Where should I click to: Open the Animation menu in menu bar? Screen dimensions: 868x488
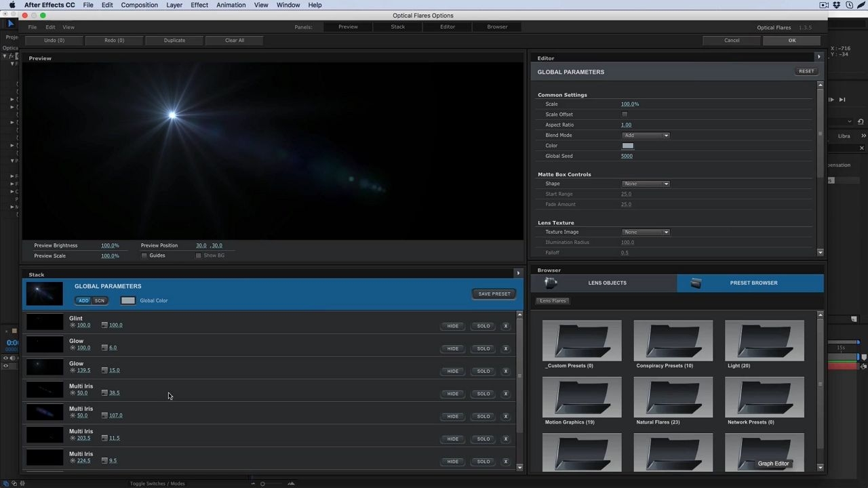tap(231, 5)
